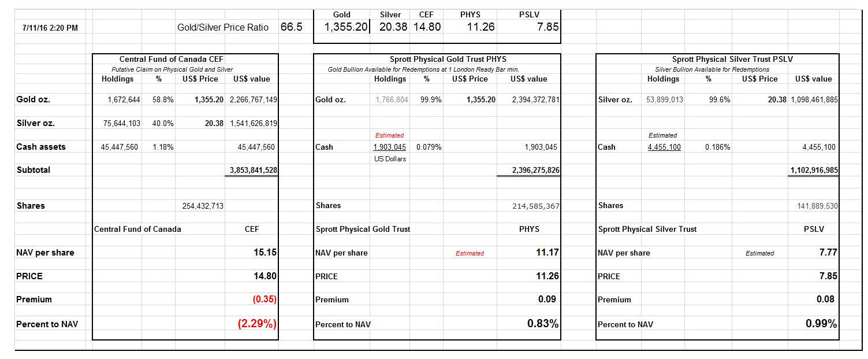The width and height of the screenshot is (868, 359).
Task: Click the 40.0% silver percentage cell
Action: coord(163,123)
